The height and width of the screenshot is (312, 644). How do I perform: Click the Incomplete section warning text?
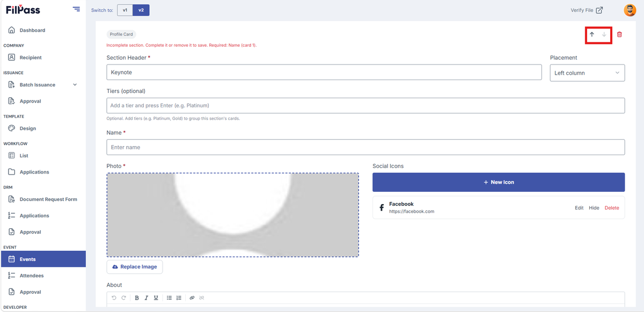181,45
